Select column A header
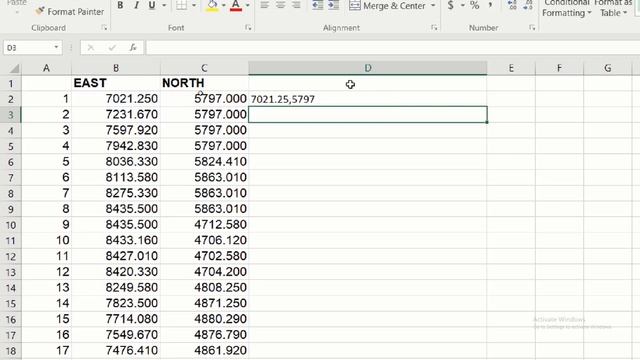 (x=47, y=68)
